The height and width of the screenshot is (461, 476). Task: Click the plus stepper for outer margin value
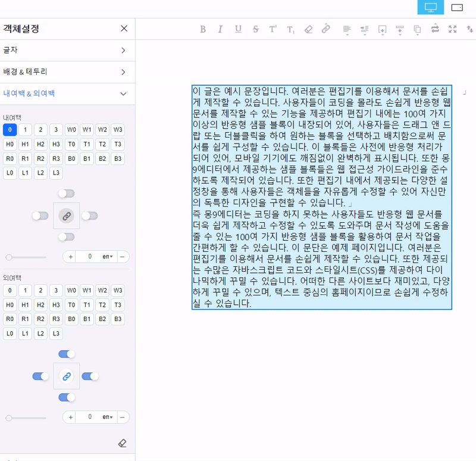(x=71, y=417)
